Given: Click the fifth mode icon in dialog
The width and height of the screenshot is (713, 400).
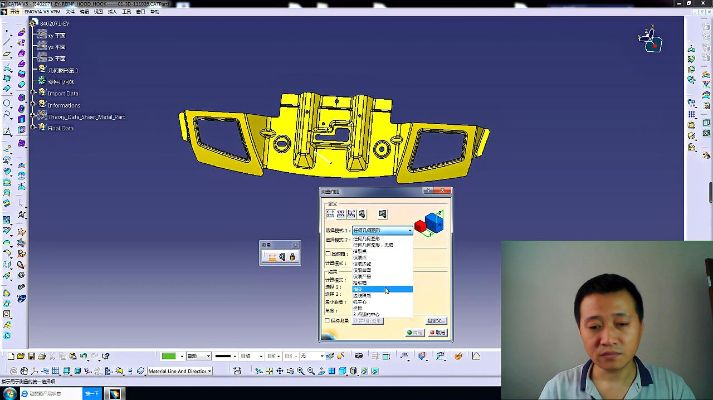Looking at the screenshot, I should point(382,213).
